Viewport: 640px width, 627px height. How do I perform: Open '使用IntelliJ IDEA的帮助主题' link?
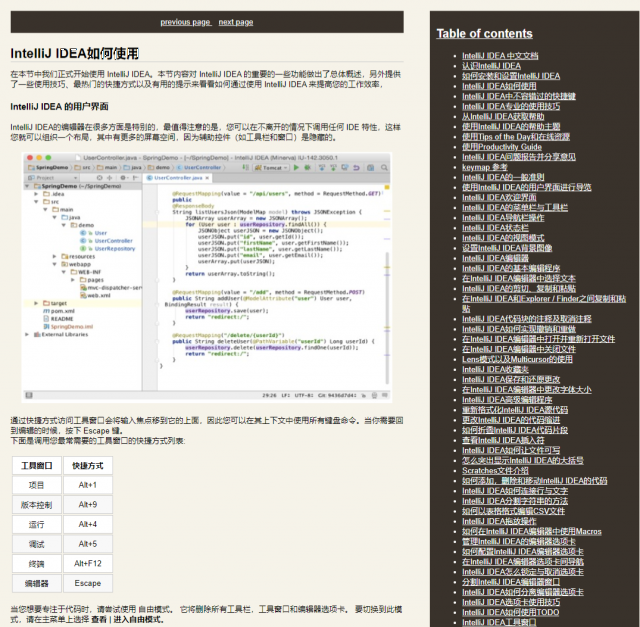[x=511, y=127]
